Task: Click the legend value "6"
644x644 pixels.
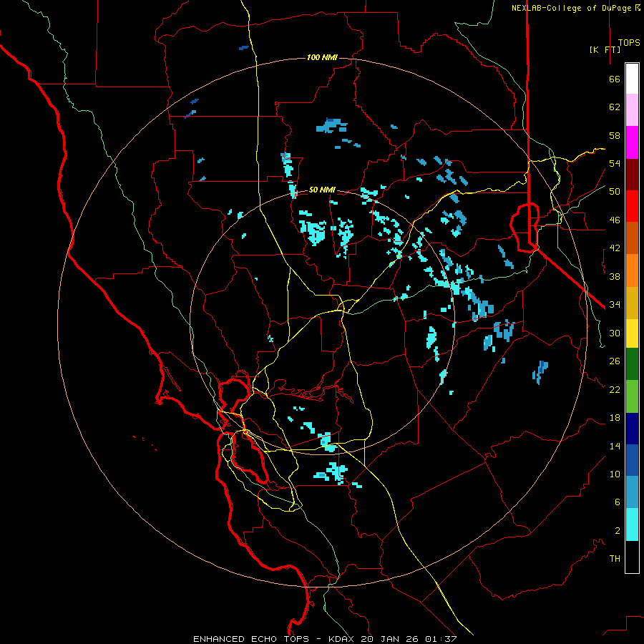Action: click(x=618, y=502)
